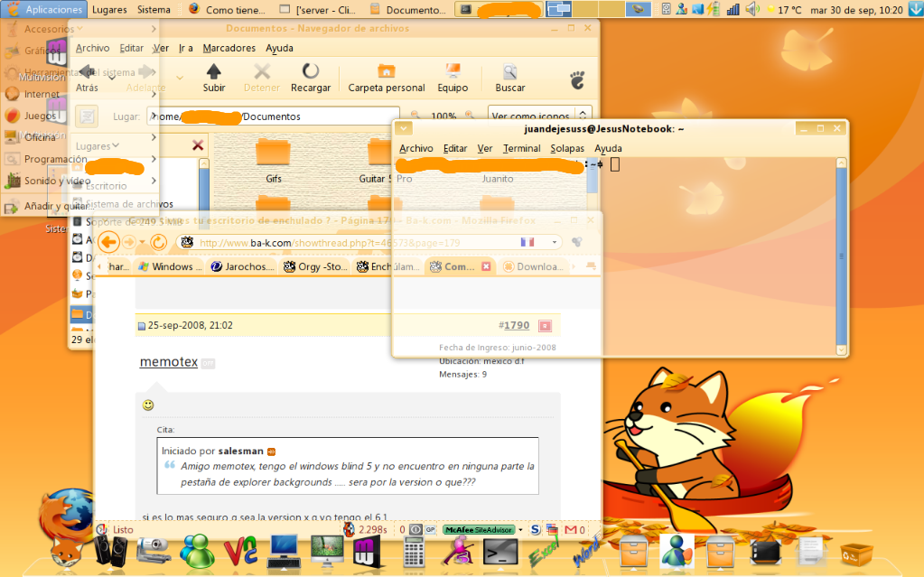Open the Word dock icon

coord(587,551)
